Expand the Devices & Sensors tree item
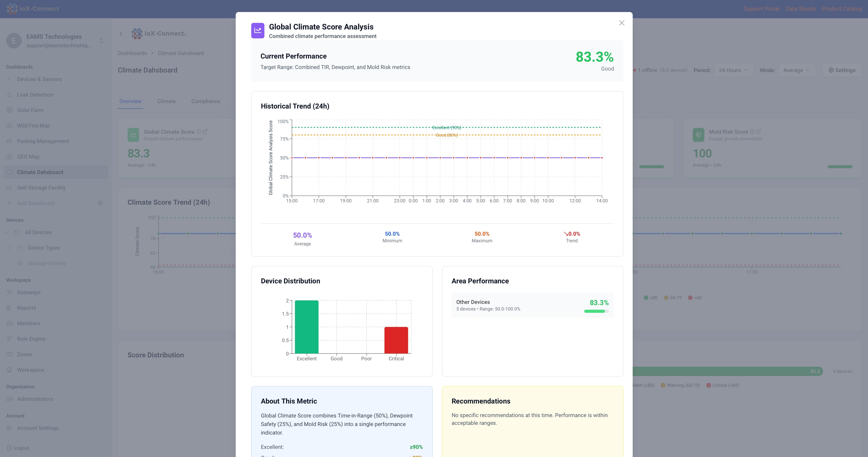The height and width of the screenshot is (457, 868). point(9,79)
